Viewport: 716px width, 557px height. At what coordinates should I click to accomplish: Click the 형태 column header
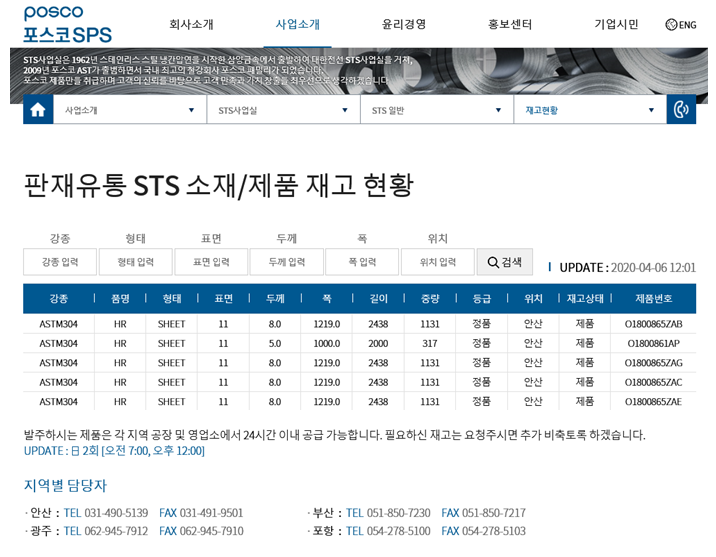pos(172,299)
